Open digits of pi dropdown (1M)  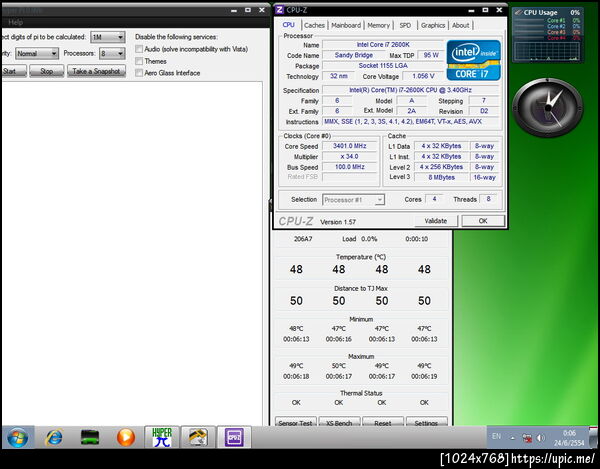coord(108,37)
